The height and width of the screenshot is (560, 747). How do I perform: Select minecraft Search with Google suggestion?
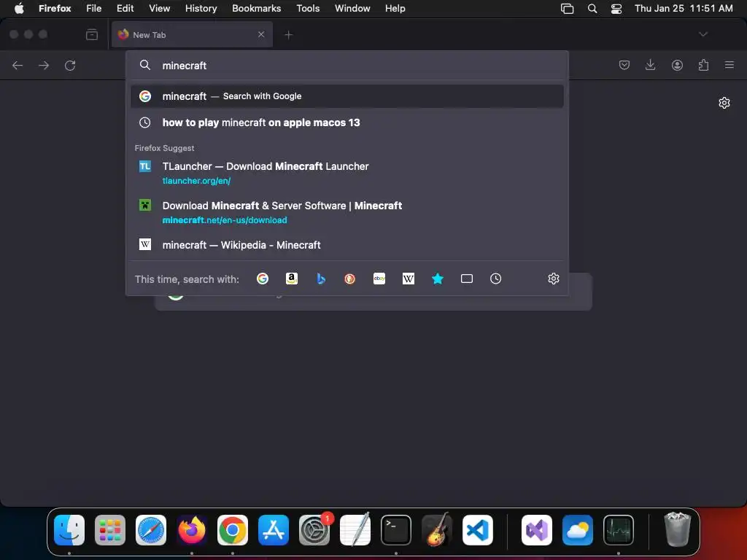347,96
